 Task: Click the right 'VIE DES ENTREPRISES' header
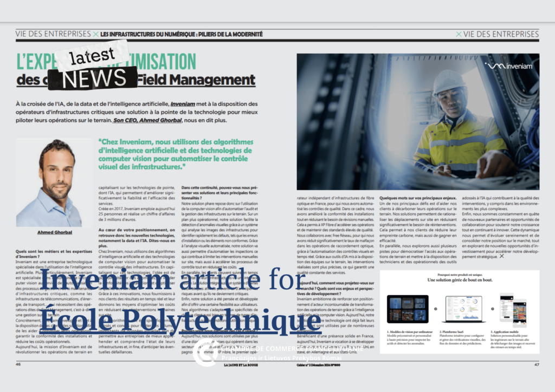point(501,34)
